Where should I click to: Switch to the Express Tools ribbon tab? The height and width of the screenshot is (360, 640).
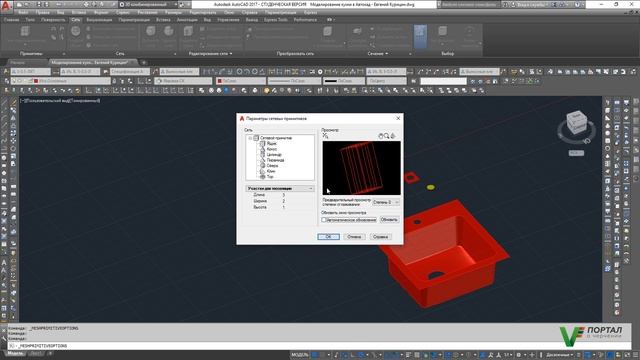[276, 20]
